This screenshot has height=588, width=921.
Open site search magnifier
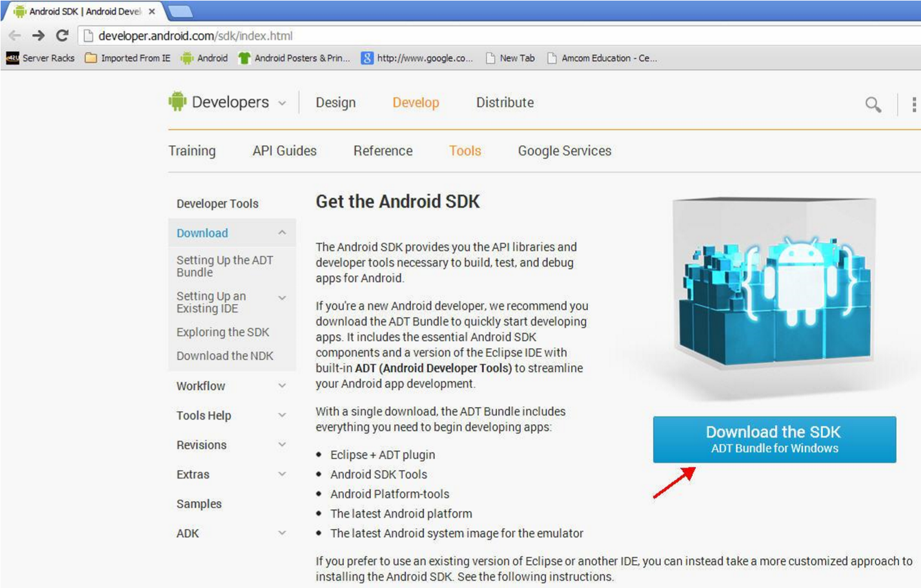[873, 105]
